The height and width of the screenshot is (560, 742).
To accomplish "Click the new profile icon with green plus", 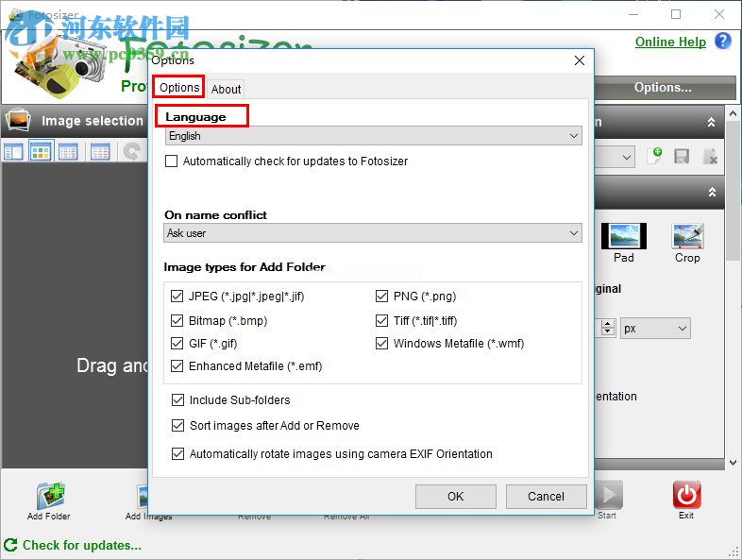I will pos(655,157).
